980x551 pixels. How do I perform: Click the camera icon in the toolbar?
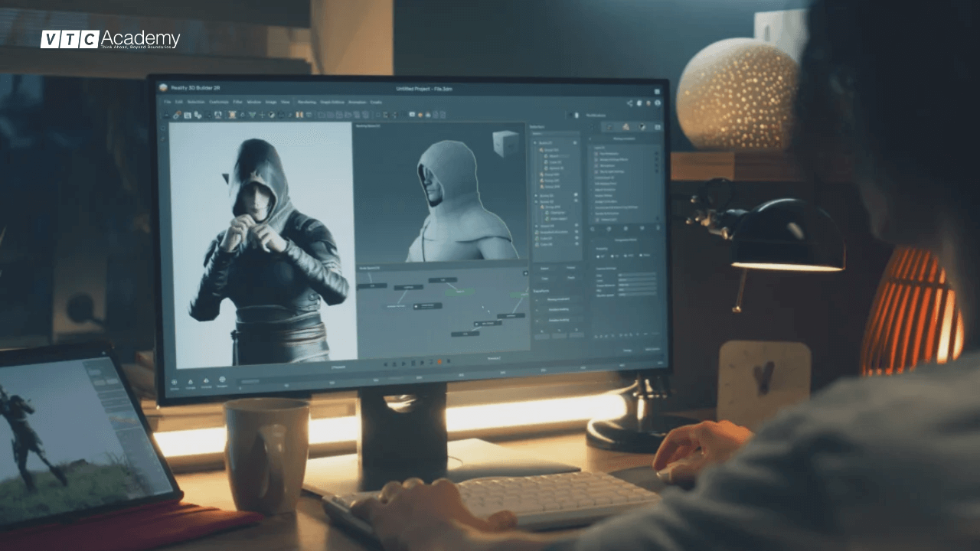412,114
